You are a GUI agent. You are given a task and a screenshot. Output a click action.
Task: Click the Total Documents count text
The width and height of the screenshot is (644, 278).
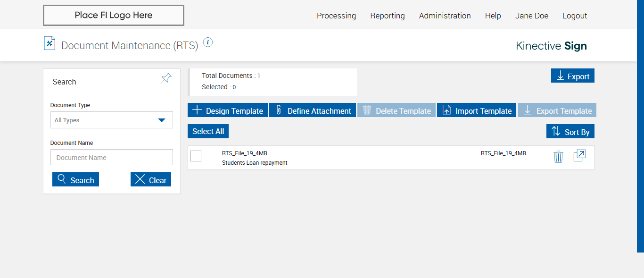tap(231, 76)
